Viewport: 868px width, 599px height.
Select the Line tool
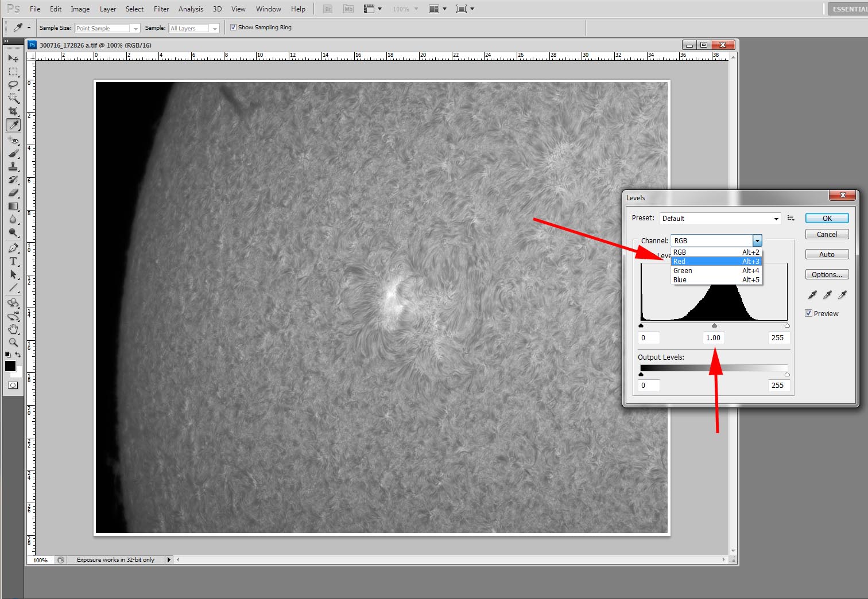13,287
